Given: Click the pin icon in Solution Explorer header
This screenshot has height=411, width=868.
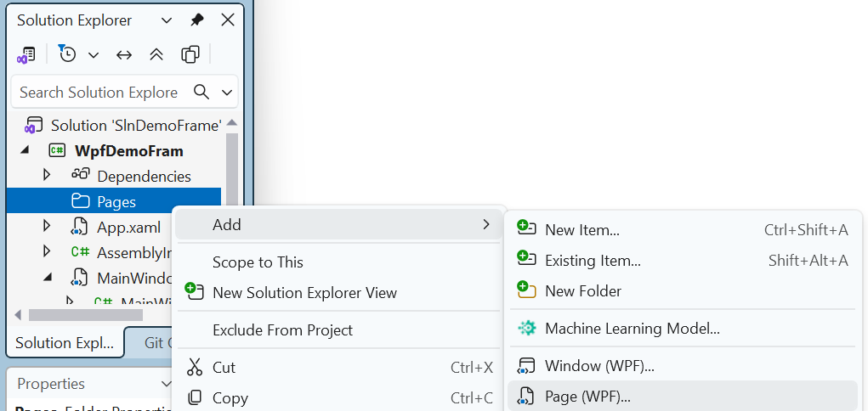Looking at the screenshot, I should pyautogui.click(x=197, y=20).
